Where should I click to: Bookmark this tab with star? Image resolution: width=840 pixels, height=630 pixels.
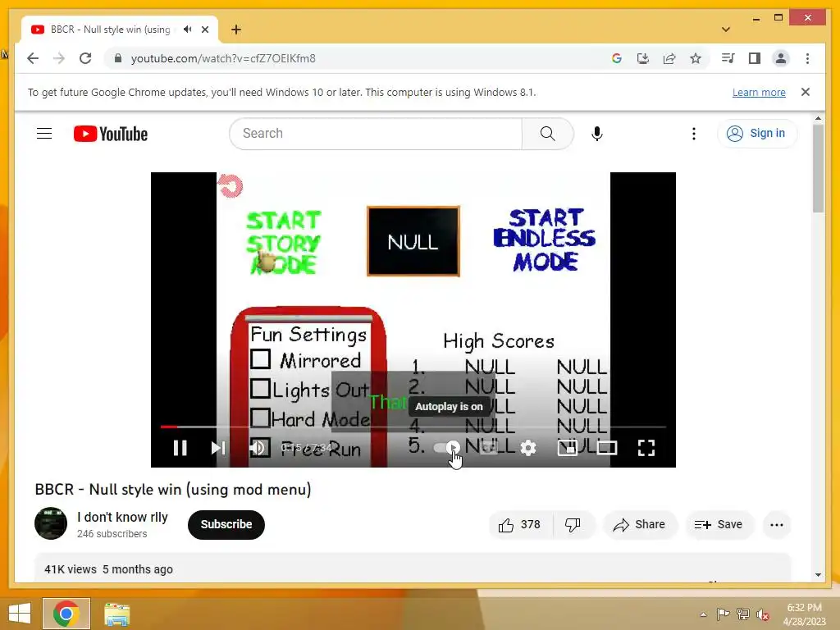(x=696, y=58)
